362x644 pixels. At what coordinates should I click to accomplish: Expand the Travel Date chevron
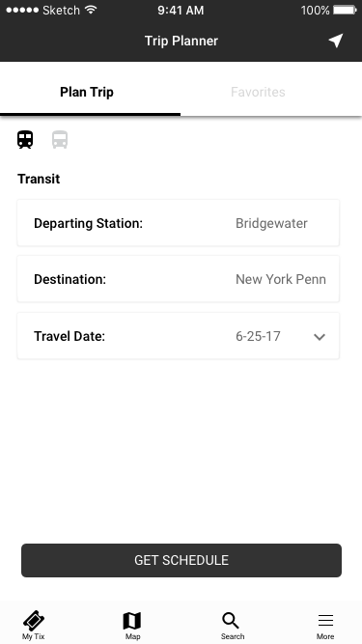(x=320, y=337)
